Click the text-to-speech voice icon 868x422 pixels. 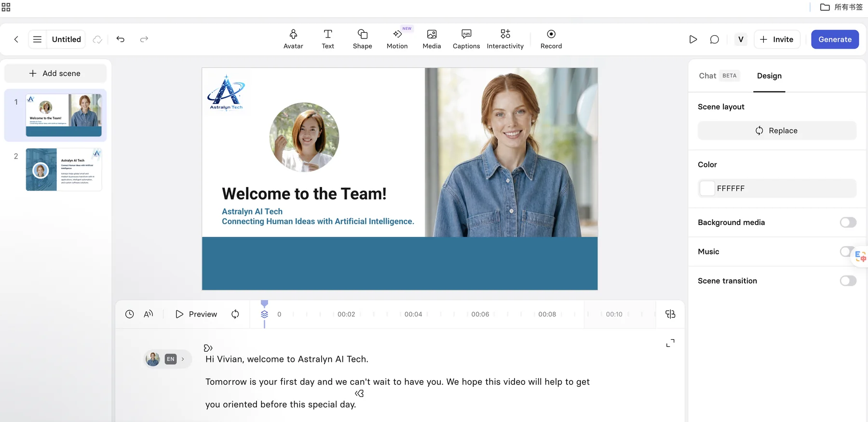coord(149,314)
